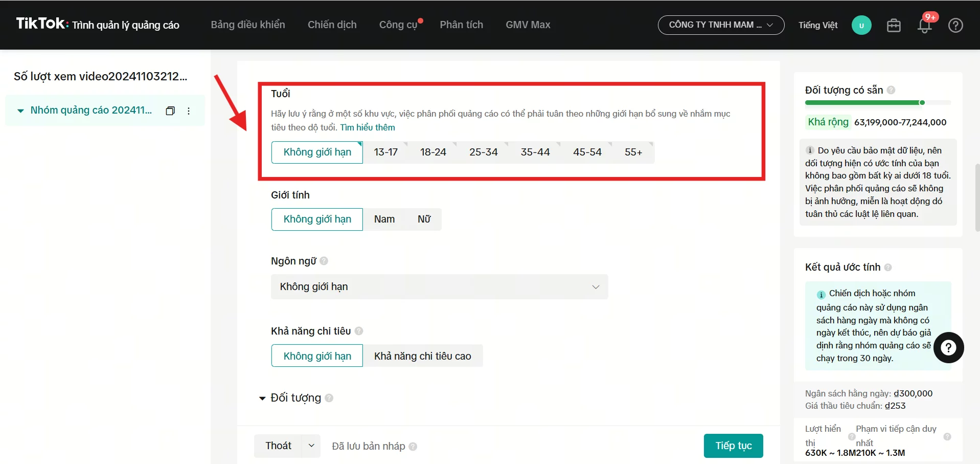The width and height of the screenshot is (980, 464).
Task: Open the notifications bell icon
Action: pyautogui.click(x=925, y=25)
